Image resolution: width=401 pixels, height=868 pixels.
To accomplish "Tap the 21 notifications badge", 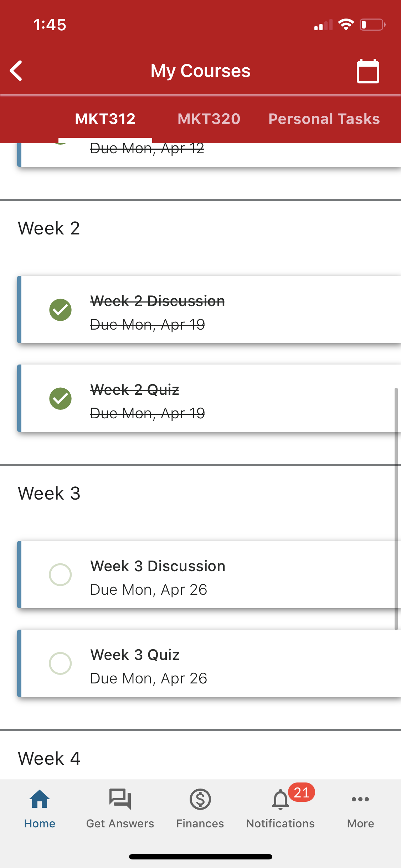I will click(302, 792).
